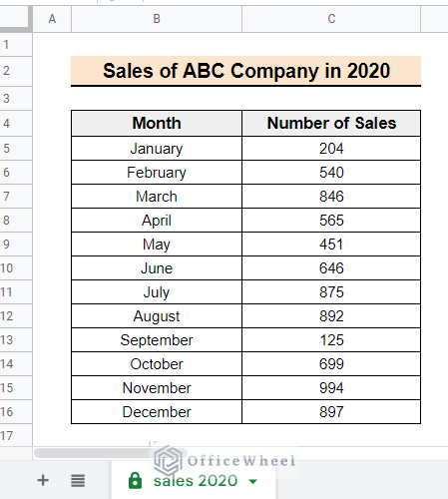This screenshot has width=448, height=499.
Task: Select the title cell Sales of ABC Company
Action: [245, 71]
